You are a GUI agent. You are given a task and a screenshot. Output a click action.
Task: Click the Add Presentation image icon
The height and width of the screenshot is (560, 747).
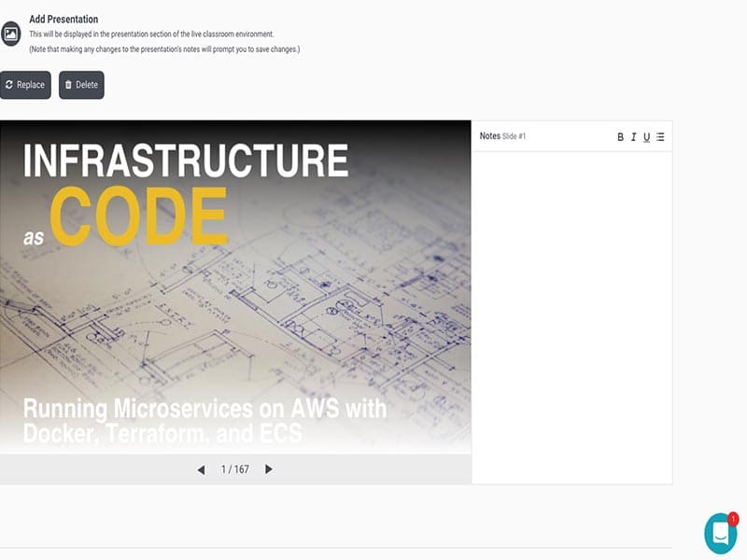(x=10, y=34)
